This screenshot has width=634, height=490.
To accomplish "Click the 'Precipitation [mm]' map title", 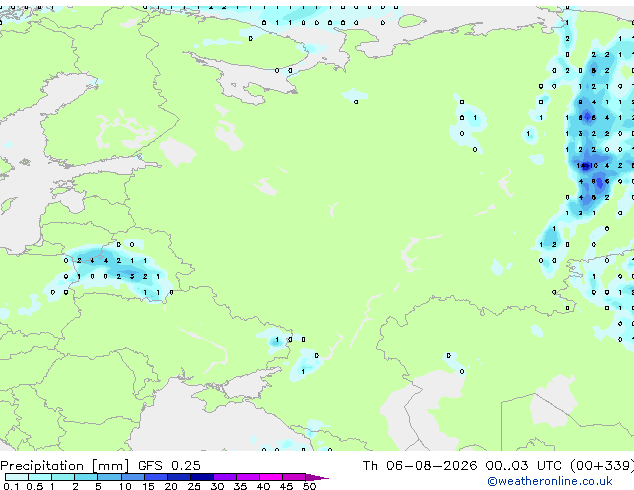I will coord(64,466).
